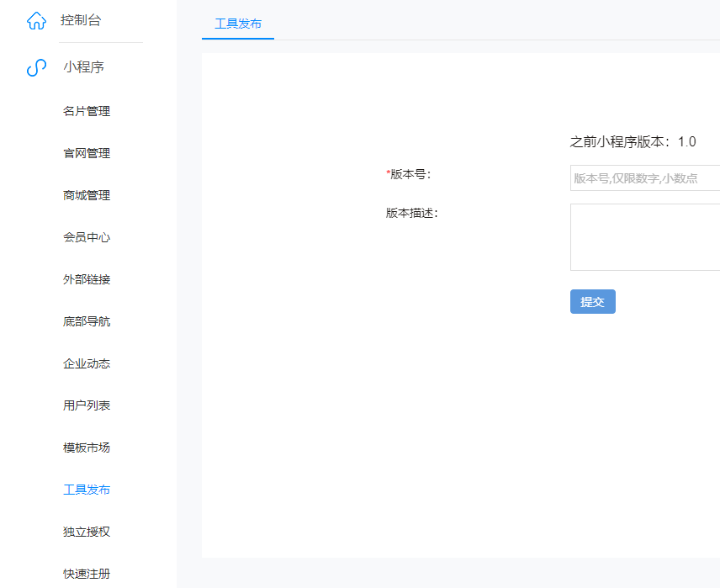
Task: Open 独立授权
Action: tap(87, 532)
